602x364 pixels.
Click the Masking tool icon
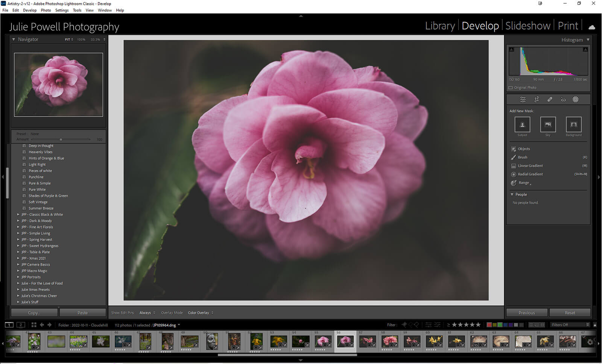pyautogui.click(x=575, y=100)
